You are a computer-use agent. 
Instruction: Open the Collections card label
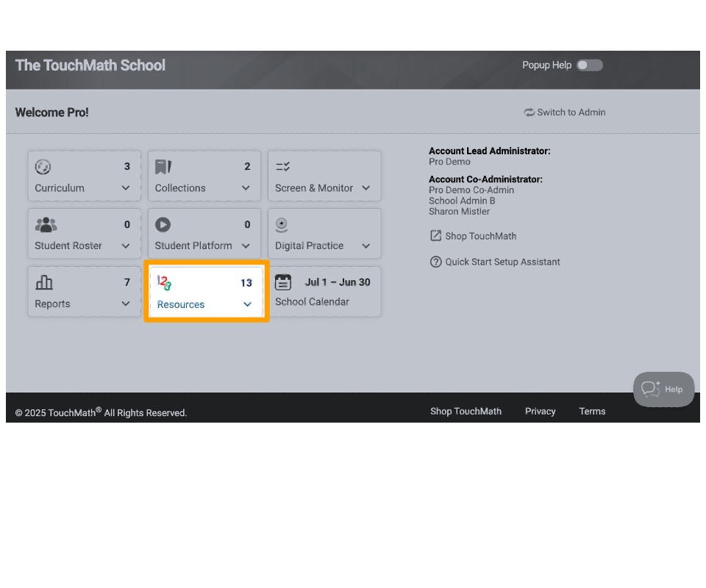tap(180, 188)
